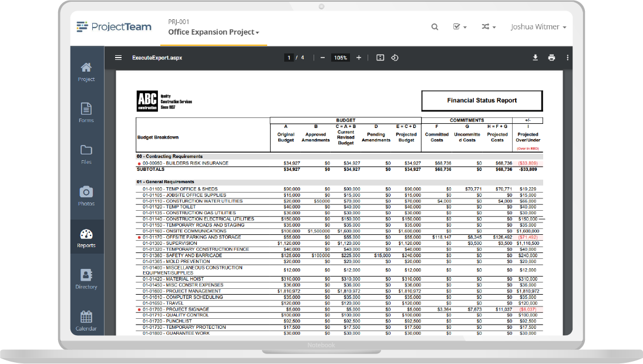Toggle the PDF sidebar with the hamburger menu
This screenshot has width=643, height=364.
pos(118,58)
